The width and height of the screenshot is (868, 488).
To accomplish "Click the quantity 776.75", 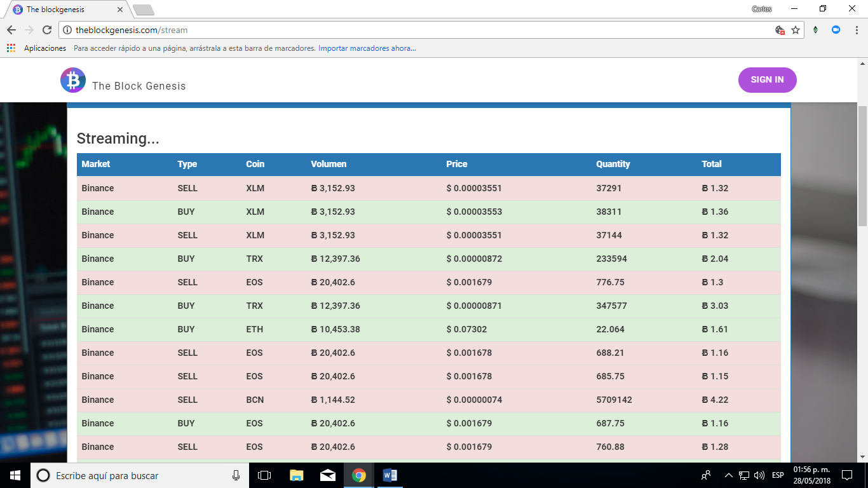I will [610, 282].
